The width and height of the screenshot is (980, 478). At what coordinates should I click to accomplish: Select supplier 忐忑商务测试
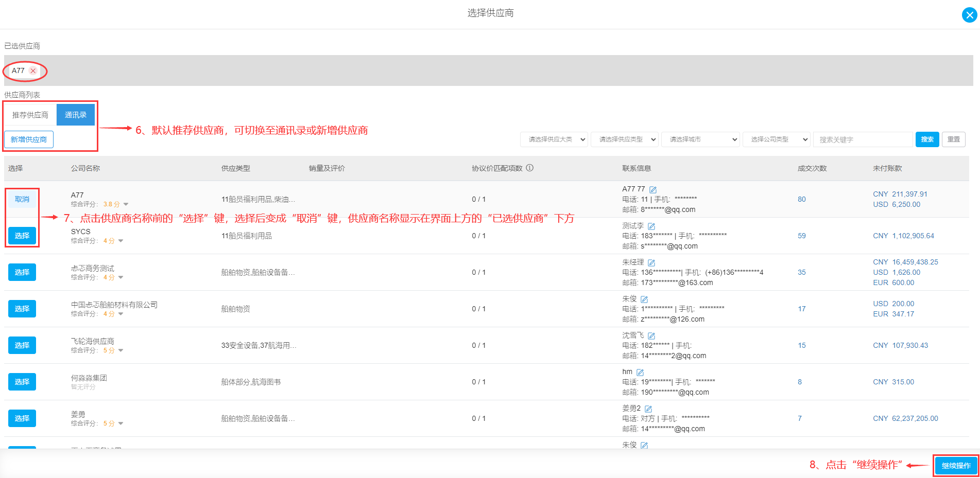pyautogui.click(x=22, y=272)
